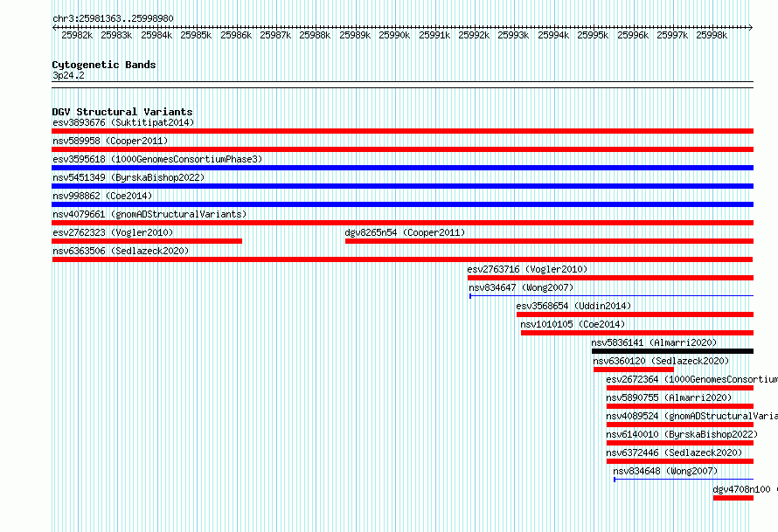778x532 pixels.
Task: Select the thin blue line under nsv834648
Action: pos(684,480)
